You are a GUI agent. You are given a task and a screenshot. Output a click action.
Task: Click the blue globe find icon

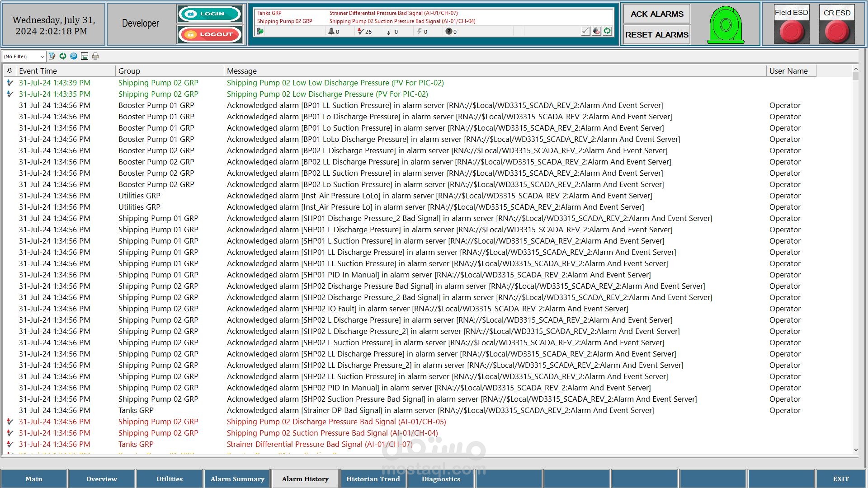74,56
